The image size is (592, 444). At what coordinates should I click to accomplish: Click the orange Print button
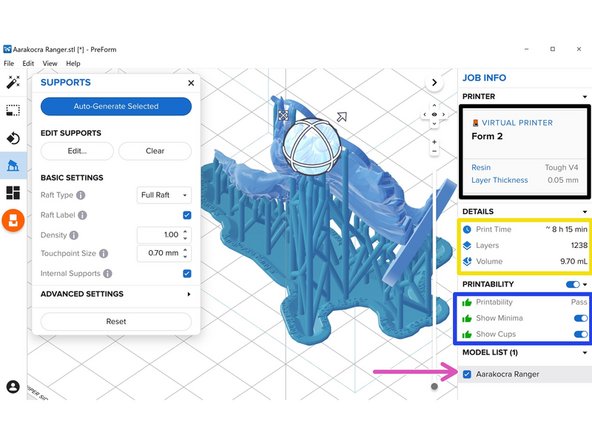(x=13, y=220)
